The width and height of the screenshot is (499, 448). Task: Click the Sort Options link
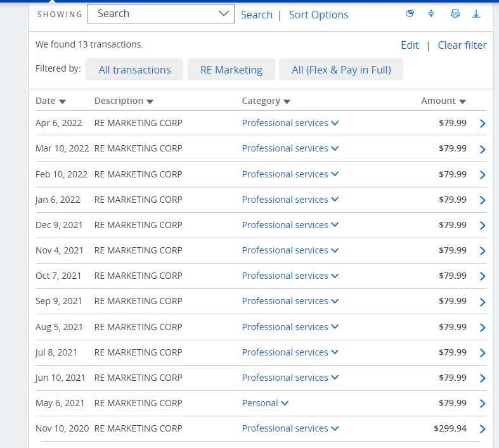318,15
